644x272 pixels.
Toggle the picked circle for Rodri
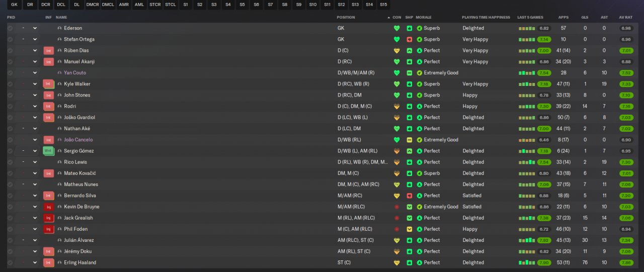(10, 106)
